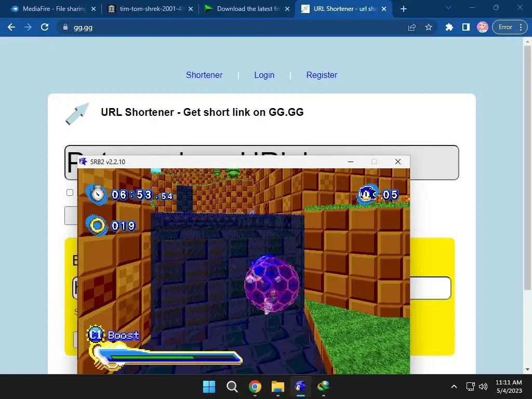This screenshot has width=532, height=399.
Task: Open Google Chrome from the taskbar
Action: pos(255,387)
